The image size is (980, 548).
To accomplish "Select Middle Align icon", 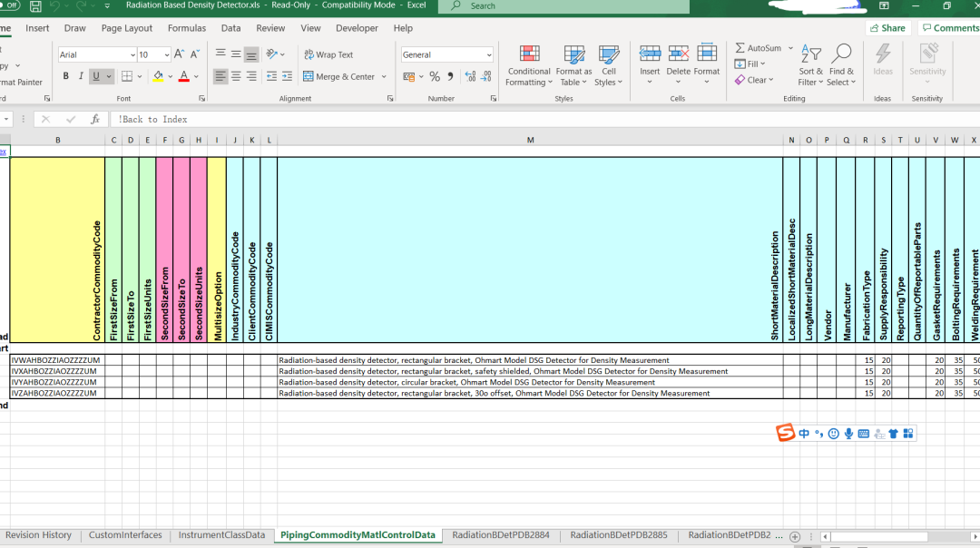I will point(236,54).
